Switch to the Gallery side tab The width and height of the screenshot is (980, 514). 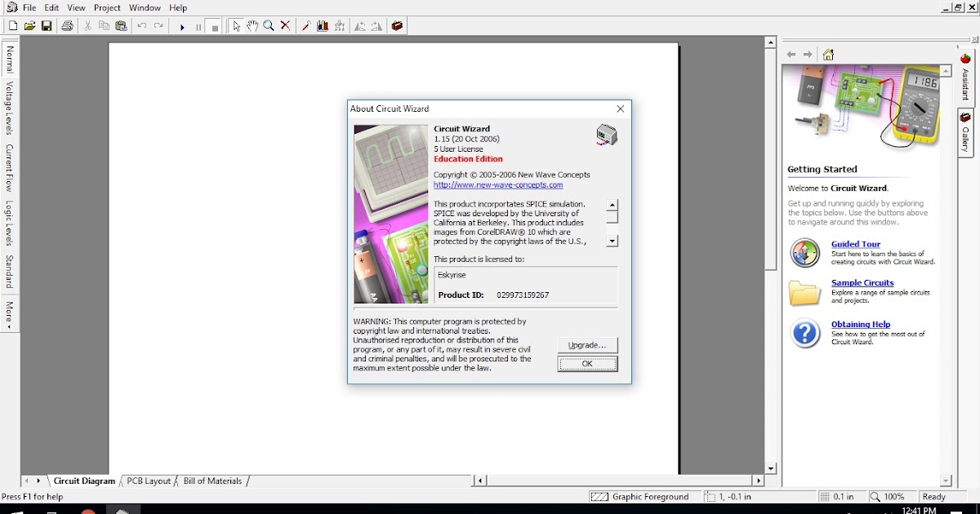point(965,134)
